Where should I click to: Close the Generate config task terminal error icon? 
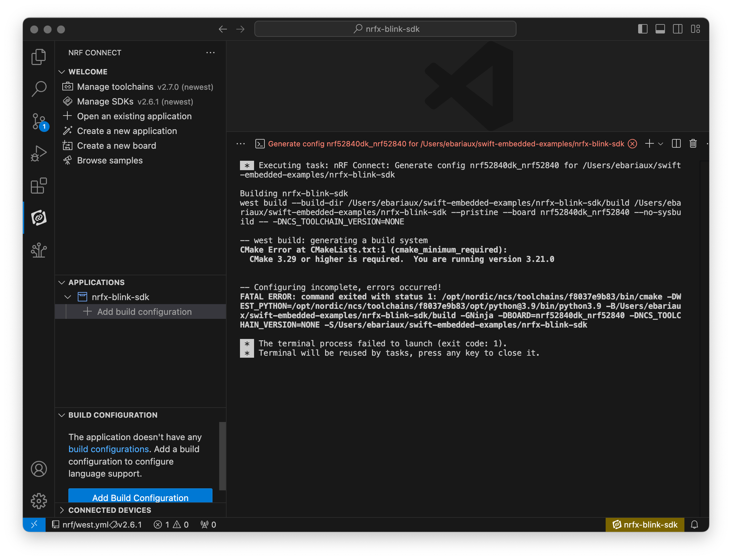tap(632, 144)
